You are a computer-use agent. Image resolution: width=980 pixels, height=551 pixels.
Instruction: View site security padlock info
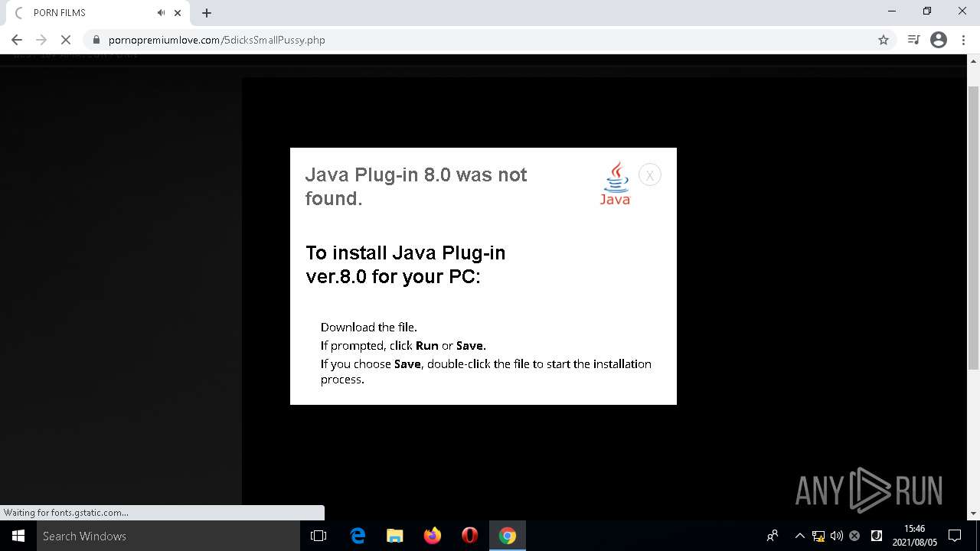96,40
